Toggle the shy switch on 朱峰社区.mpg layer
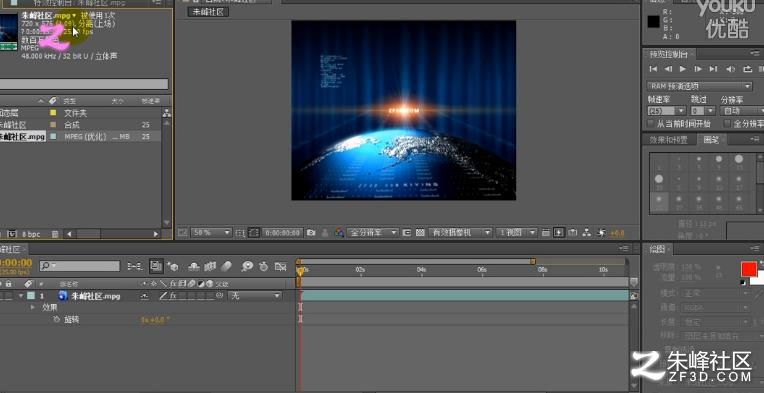This screenshot has width=764, height=393. click(144, 296)
